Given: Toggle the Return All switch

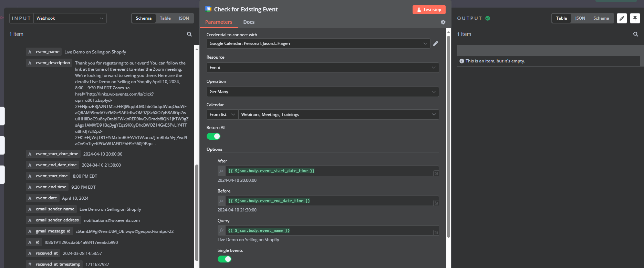Looking at the screenshot, I should click(x=214, y=136).
